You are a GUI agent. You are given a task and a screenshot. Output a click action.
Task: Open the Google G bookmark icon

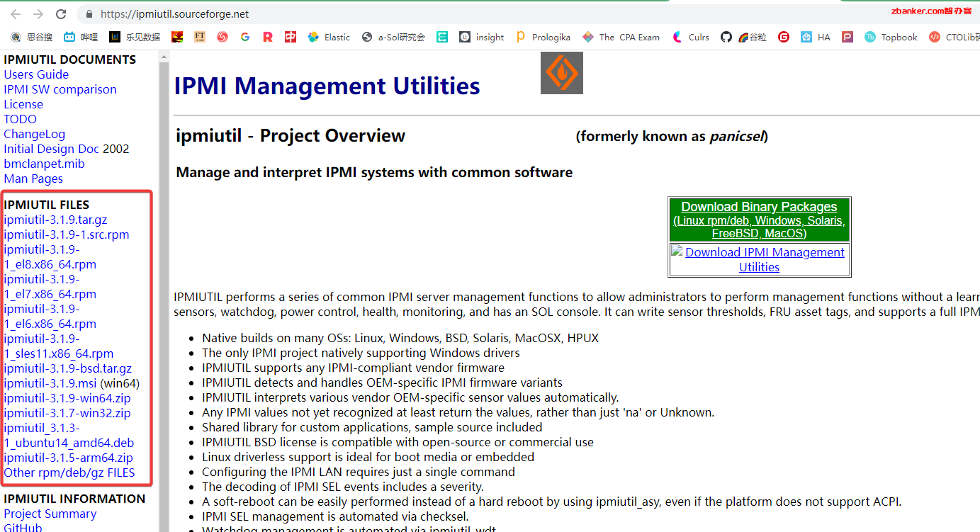coord(245,37)
